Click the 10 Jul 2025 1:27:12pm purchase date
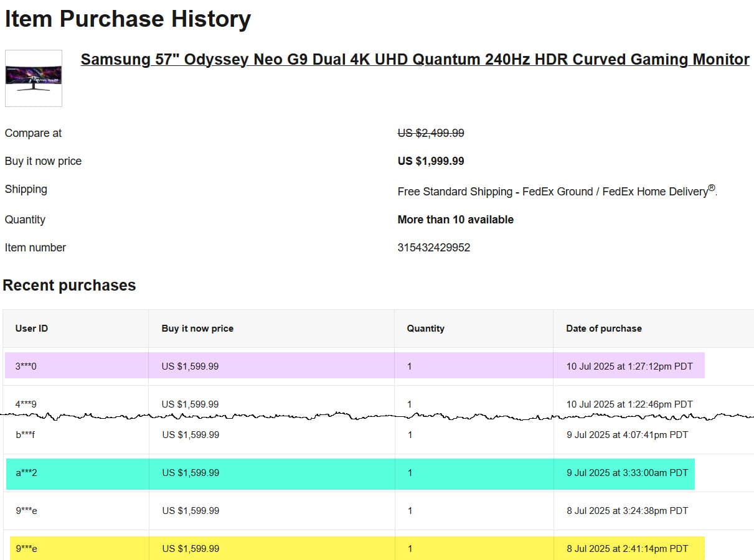Screen dimensions: 754x560 point(629,366)
